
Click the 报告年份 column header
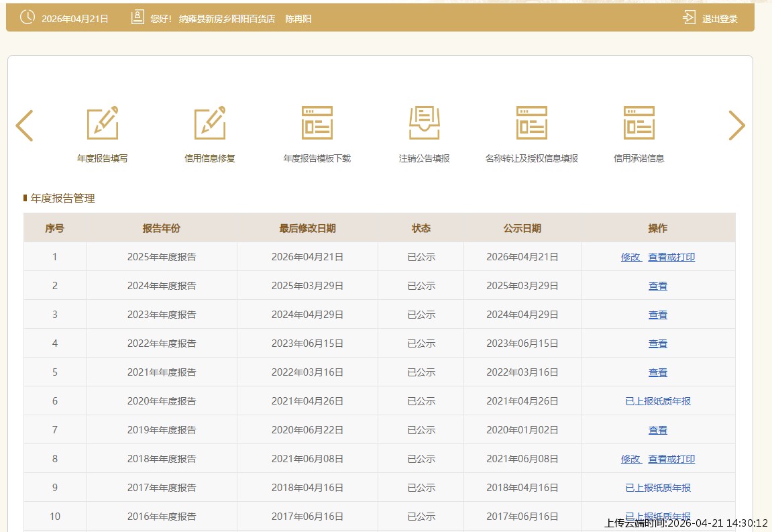(x=161, y=228)
